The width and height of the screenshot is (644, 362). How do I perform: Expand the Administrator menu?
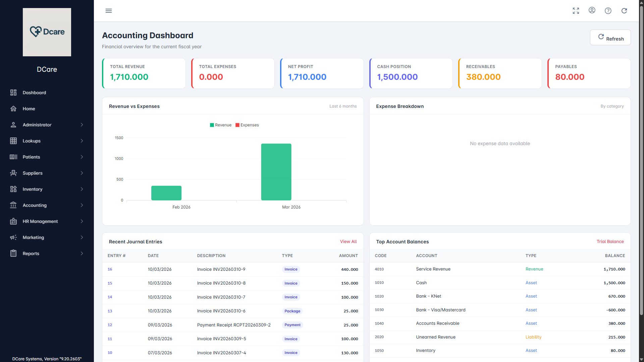click(82, 125)
